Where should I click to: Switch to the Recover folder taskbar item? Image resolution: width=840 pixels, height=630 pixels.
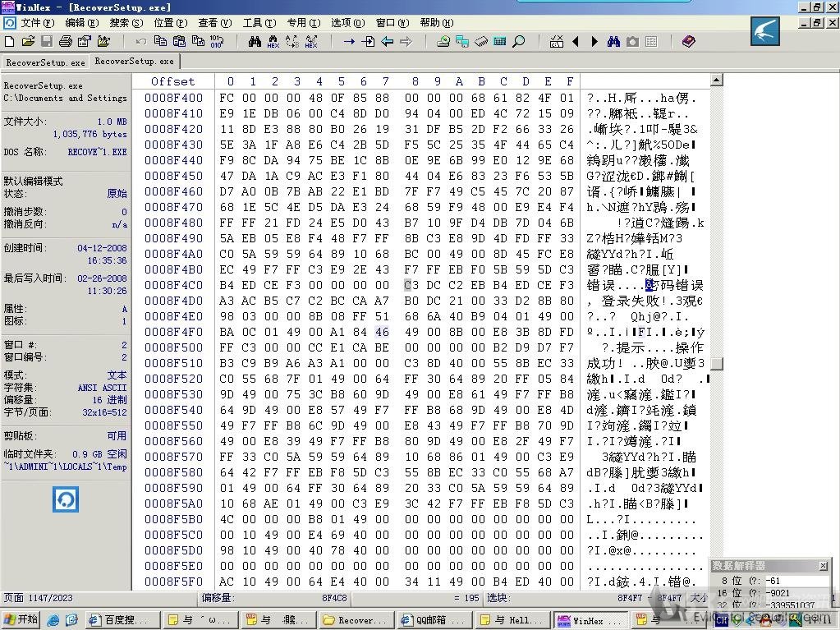pyautogui.click(x=357, y=620)
